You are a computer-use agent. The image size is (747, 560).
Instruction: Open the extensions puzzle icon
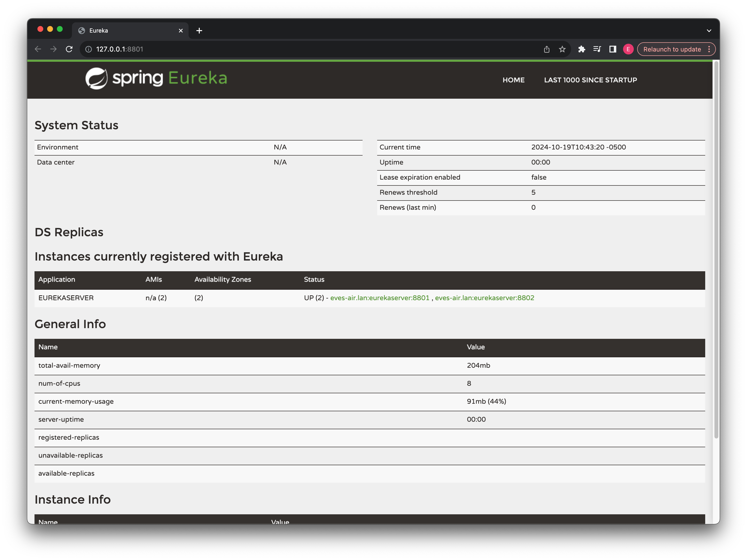pyautogui.click(x=582, y=49)
